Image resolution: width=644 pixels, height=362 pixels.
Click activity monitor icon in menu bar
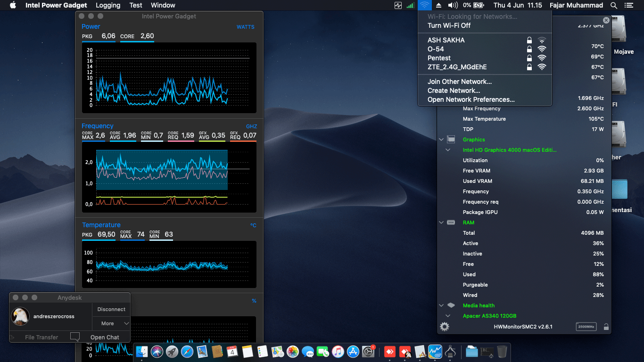coord(398,5)
